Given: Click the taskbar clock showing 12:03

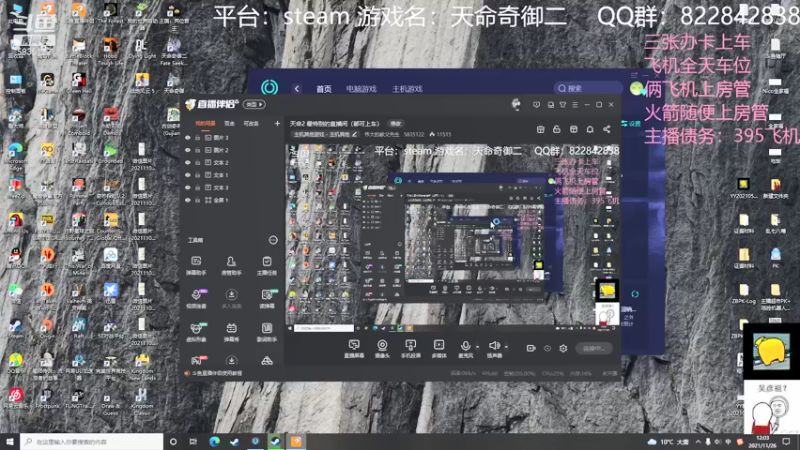Looking at the screenshot, I should 763,441.
